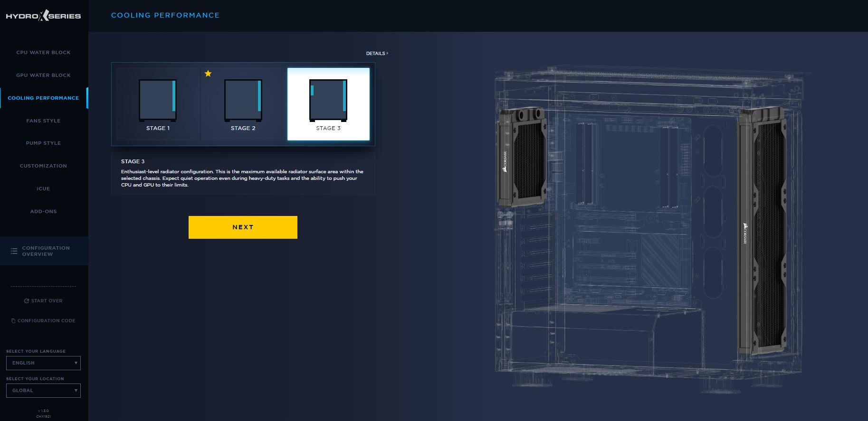The width and height of the screenshot is (868, 421).
Task: Open the location dropdown showing Global
Action: (x=43, y=390)
